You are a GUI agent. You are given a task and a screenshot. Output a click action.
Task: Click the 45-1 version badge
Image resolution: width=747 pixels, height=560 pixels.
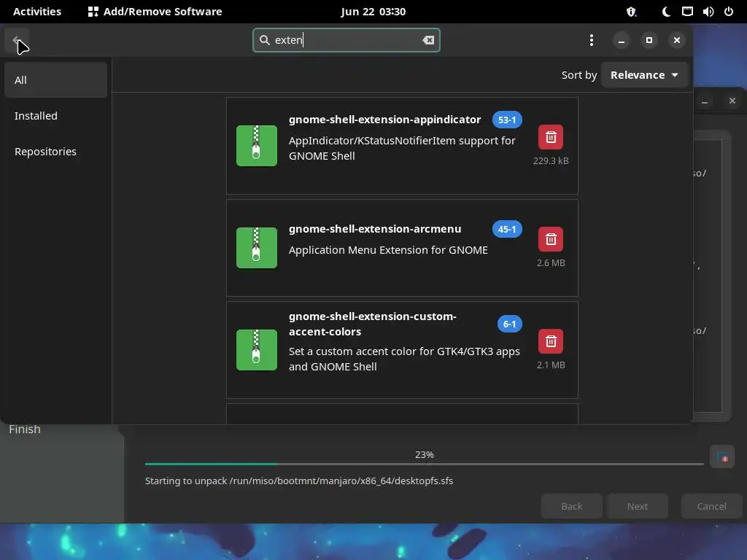[x=507, y=230]
